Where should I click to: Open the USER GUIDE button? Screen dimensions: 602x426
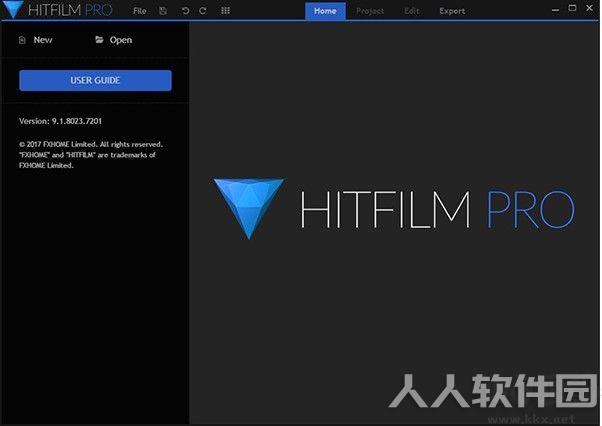(95, 80)
